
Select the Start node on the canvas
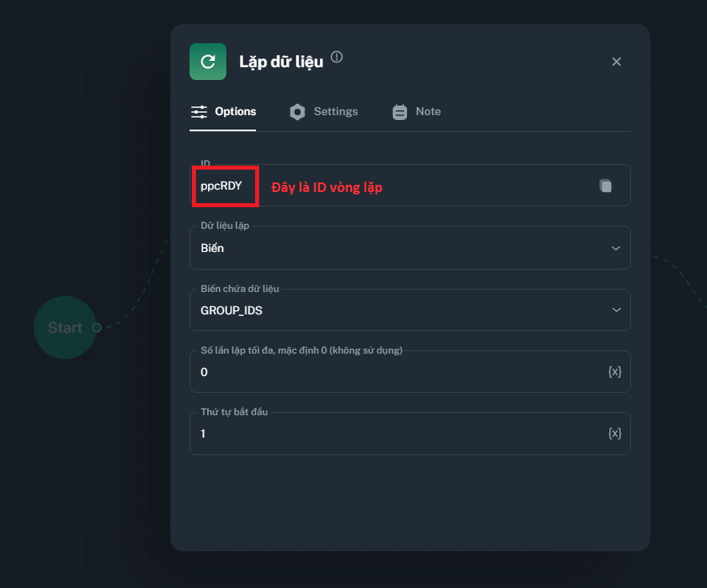tap(65, 327)
